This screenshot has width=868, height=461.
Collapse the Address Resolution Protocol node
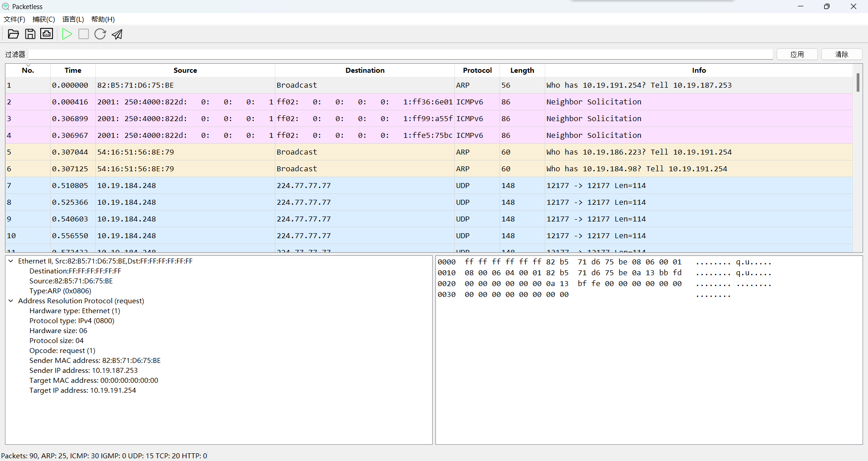pos(10,301)
